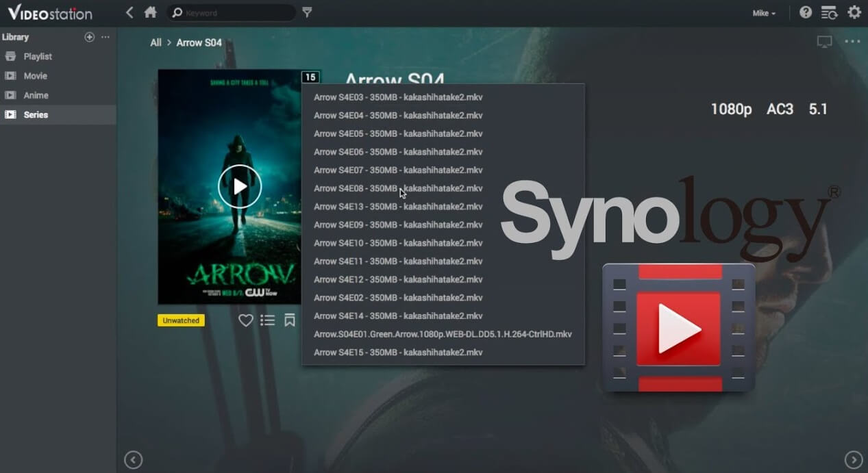Select Arrow S4E04 file in the list
This screenshot has width=868, height=473.
pyautogui.click(x=443, y=116)
